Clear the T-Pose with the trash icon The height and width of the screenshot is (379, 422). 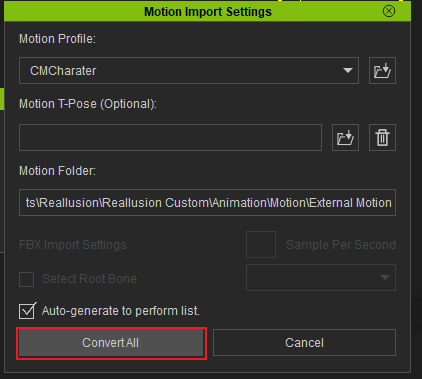[x=382, y=137]
